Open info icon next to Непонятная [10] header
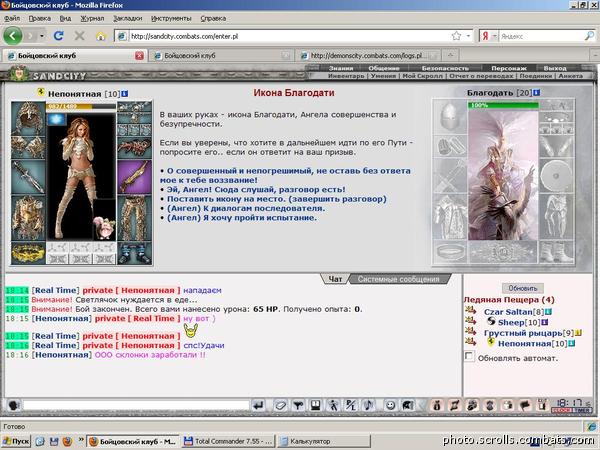 pos(124,93)
